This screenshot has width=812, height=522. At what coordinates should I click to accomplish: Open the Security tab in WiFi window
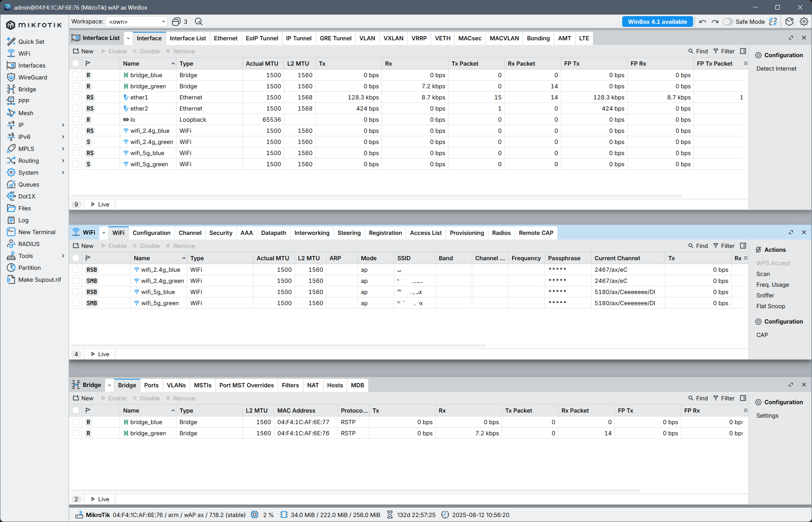[221, 233]
